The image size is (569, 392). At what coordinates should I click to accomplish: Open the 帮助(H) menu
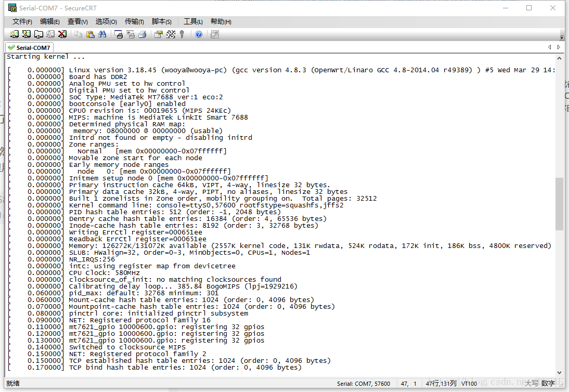click(221, 22)
